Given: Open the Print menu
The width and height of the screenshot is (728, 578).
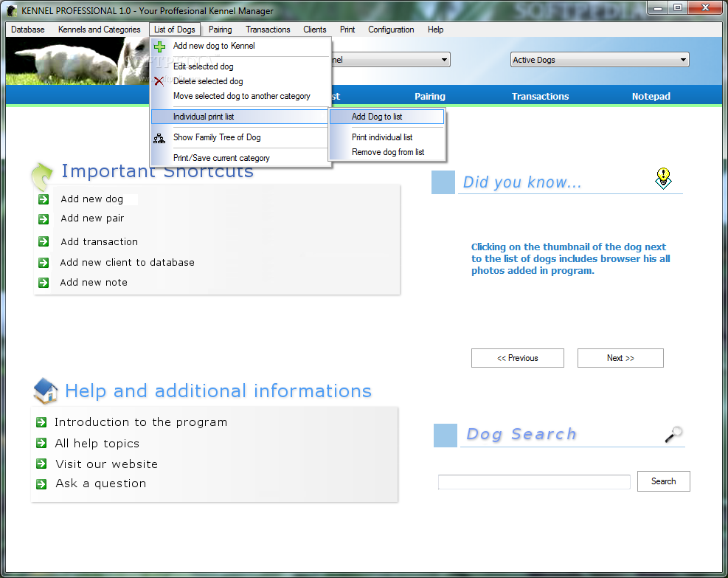Looking at the screenshot, I should click(x=347, y=30).
